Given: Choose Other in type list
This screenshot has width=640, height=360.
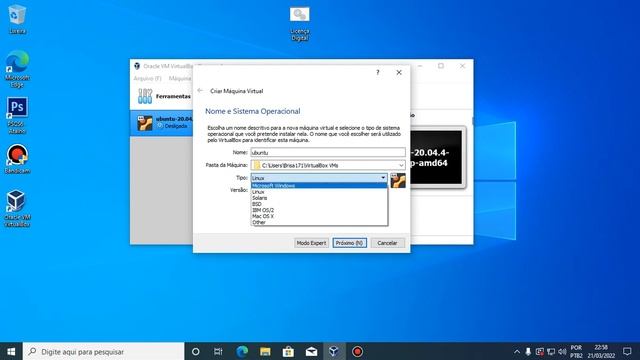Looking at the screenshot, I should click(319, 222).
